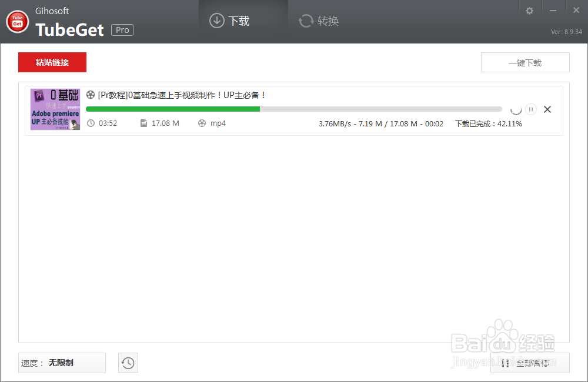Click the mp4 format label
The width and height of the screenshot is (588, 382).
tap(218, 123)
